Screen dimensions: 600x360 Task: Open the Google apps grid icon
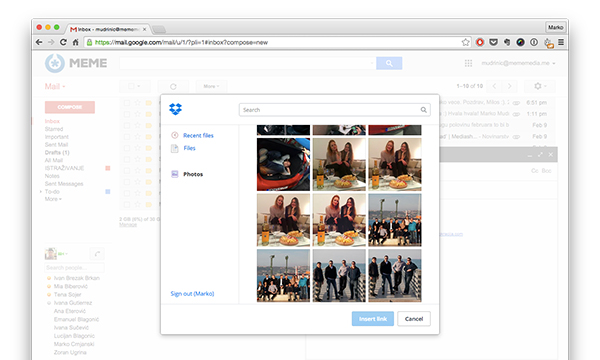click(x=468, y=63)
